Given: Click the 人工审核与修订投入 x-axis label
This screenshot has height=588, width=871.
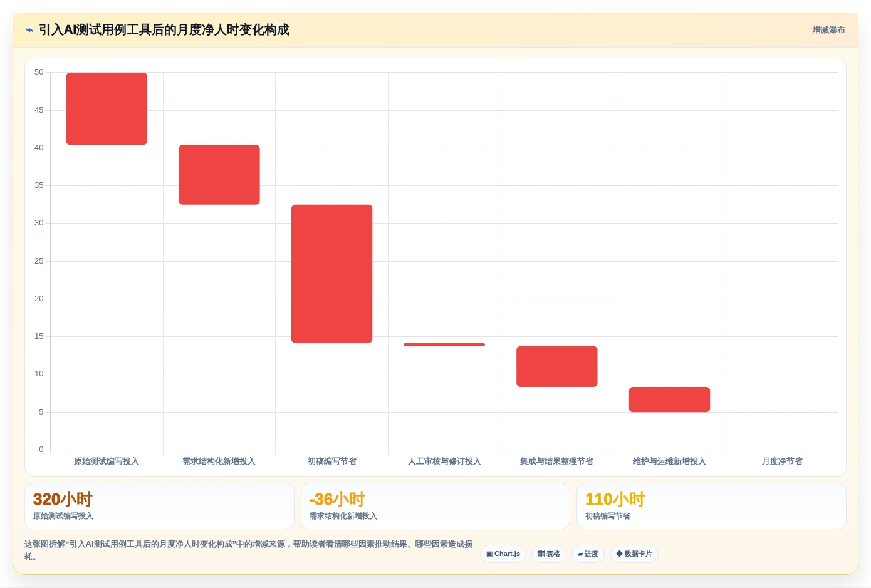Looking at the screenshot, I should pyautogui.click(x=444, y=462).
